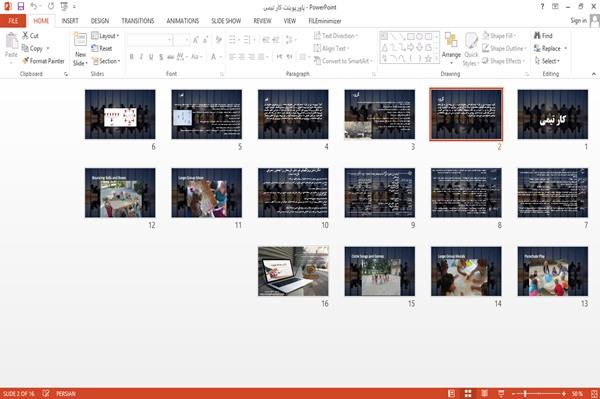Clear all formatting icon

(x=218, y=40)
